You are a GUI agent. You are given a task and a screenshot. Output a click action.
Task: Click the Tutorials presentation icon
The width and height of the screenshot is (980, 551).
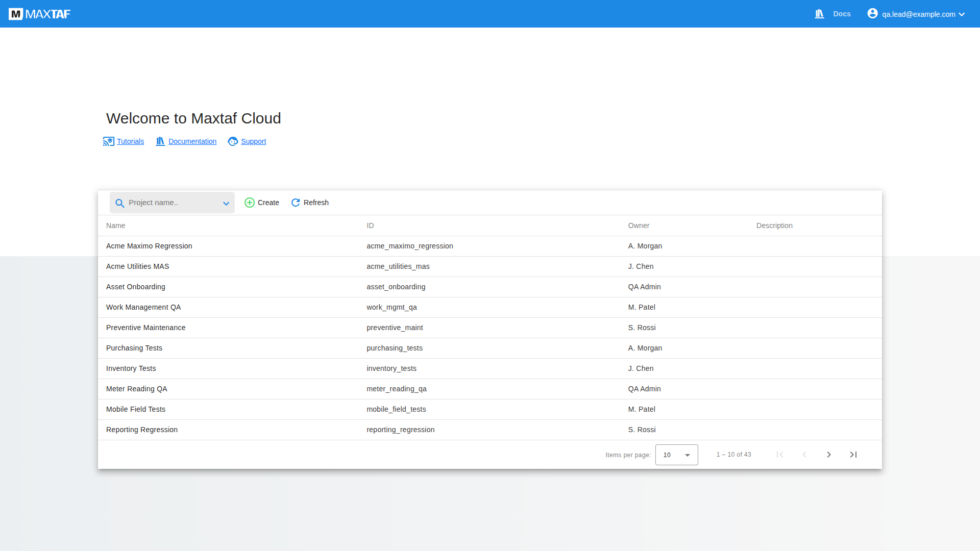click(x=108, y=141)
